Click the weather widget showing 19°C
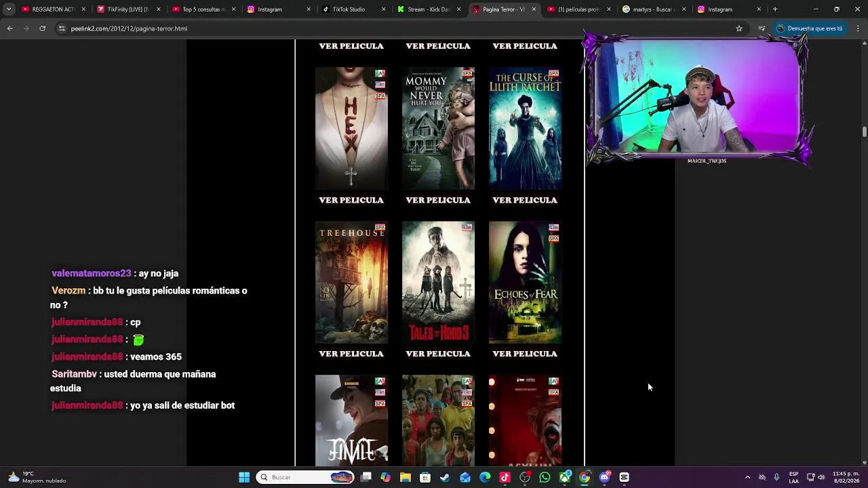The image size is (868, 488). click(37, 477)
